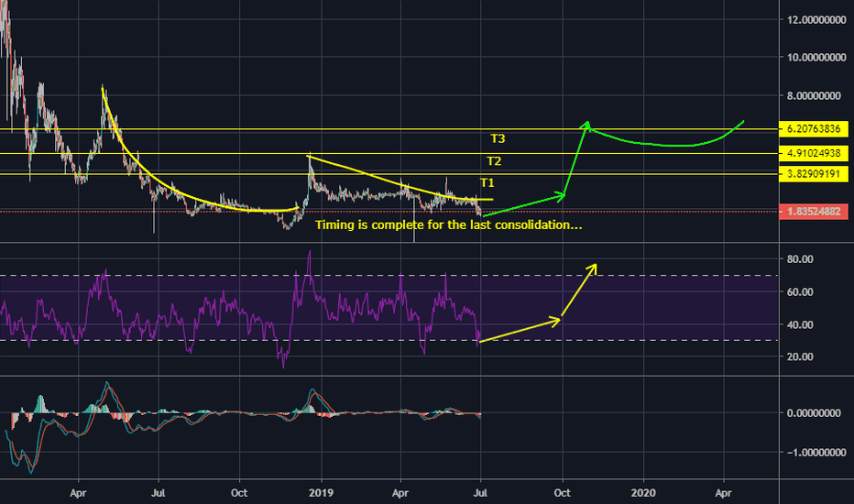The image size is (854, 504).
Task: Click the 4.91024938 yellow price label
Action: 814,153
